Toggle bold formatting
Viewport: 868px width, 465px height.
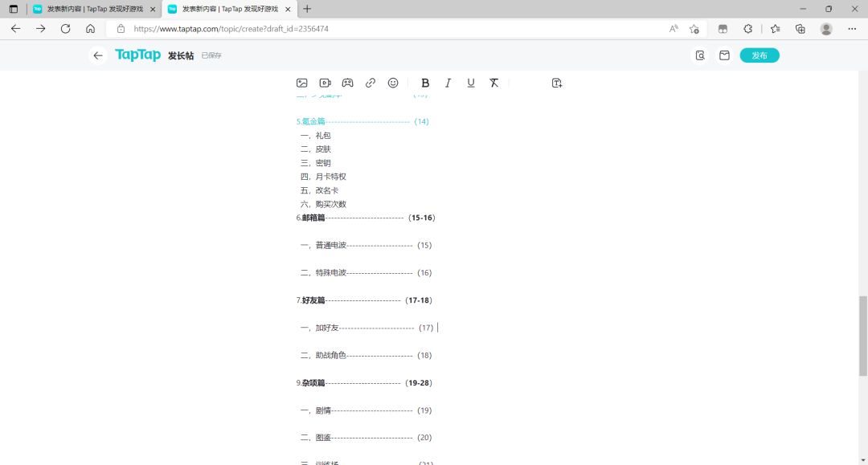pyautogui.click(x=425, y=83)
